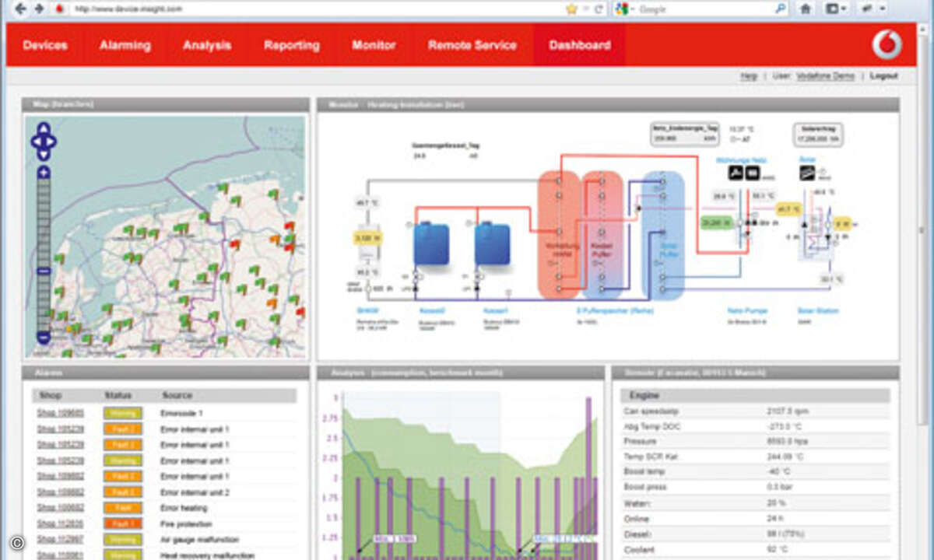The width and height of the screenshot is (934, 560).
Task: Click the Kessel Puffer middle tank
Action: (x=602, y=234)
